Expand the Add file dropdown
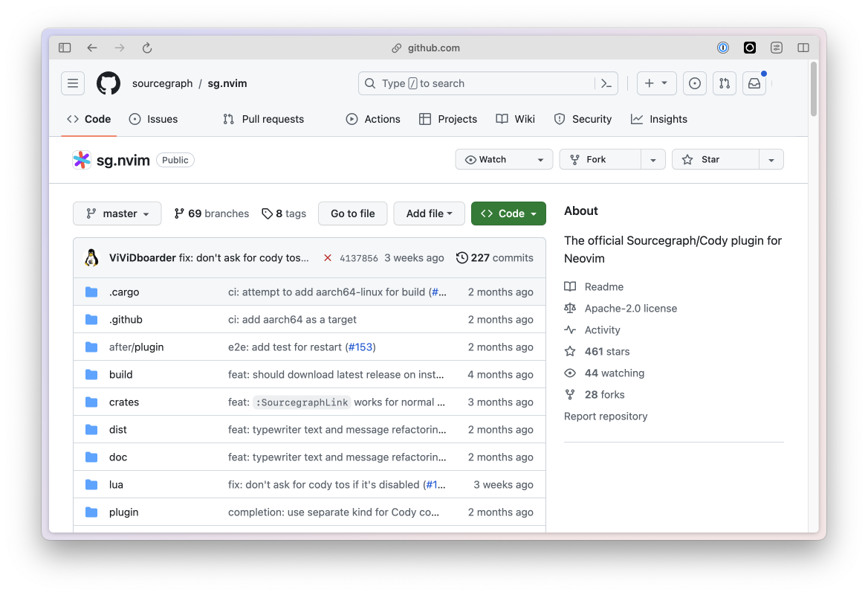 pyautogui.click(x=429, y=213)
